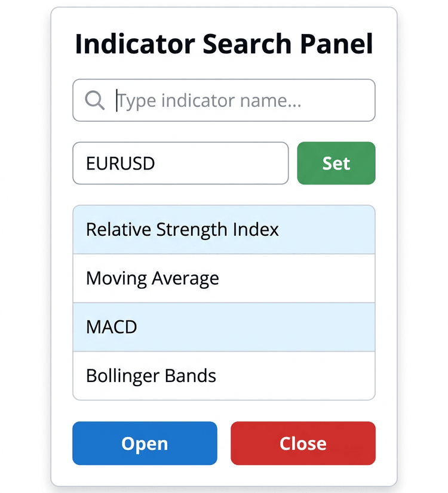
Task: Place cursor in the indicator name placeholder text
Action: coord(209,101)
